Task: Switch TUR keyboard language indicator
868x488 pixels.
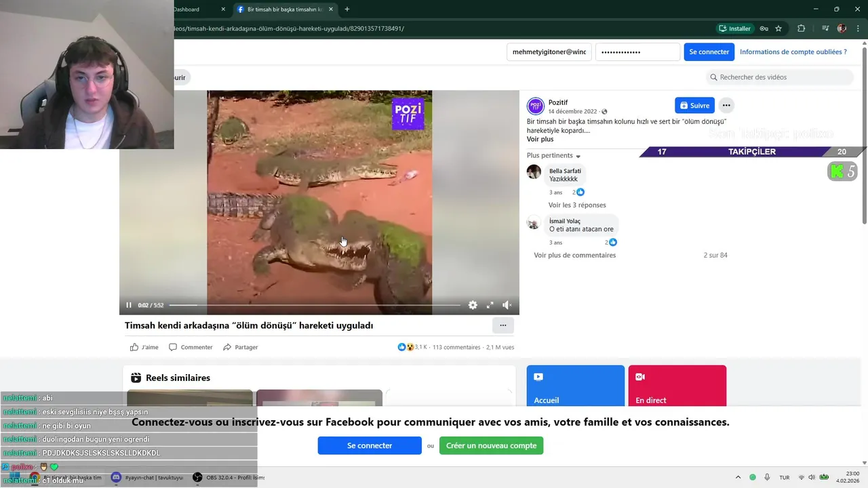Action: point(785,477)
